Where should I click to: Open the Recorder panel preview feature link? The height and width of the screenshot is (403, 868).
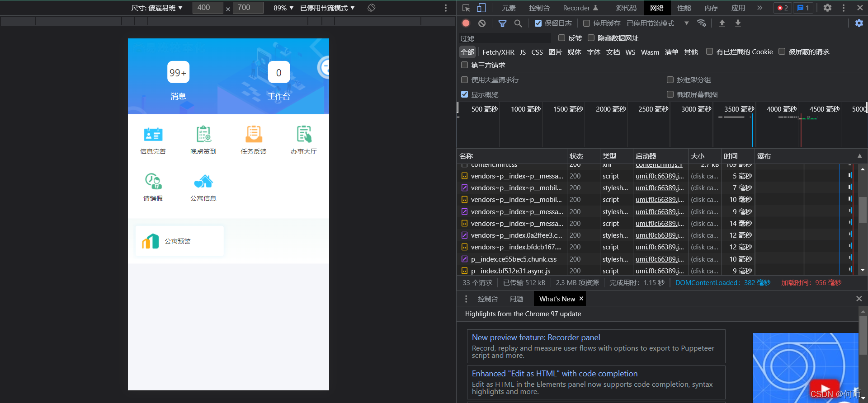536,337
